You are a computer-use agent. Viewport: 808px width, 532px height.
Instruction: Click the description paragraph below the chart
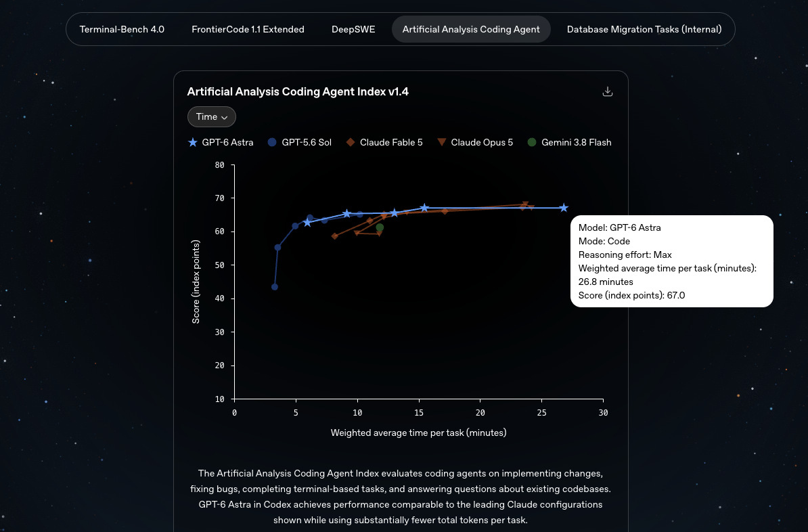point(401,496)
